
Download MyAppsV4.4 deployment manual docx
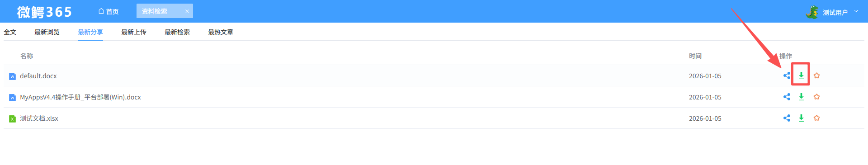[x=801, y=97]
